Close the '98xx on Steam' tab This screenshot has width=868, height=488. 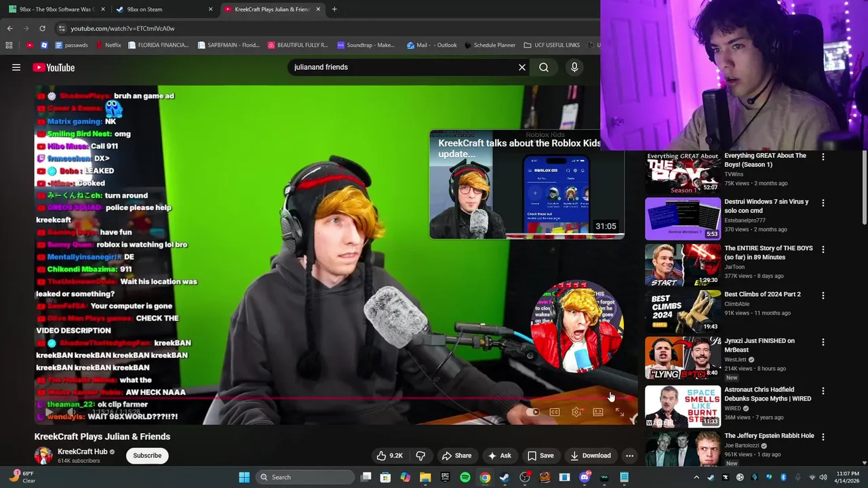pyautogui.click(x=210, y=9)
